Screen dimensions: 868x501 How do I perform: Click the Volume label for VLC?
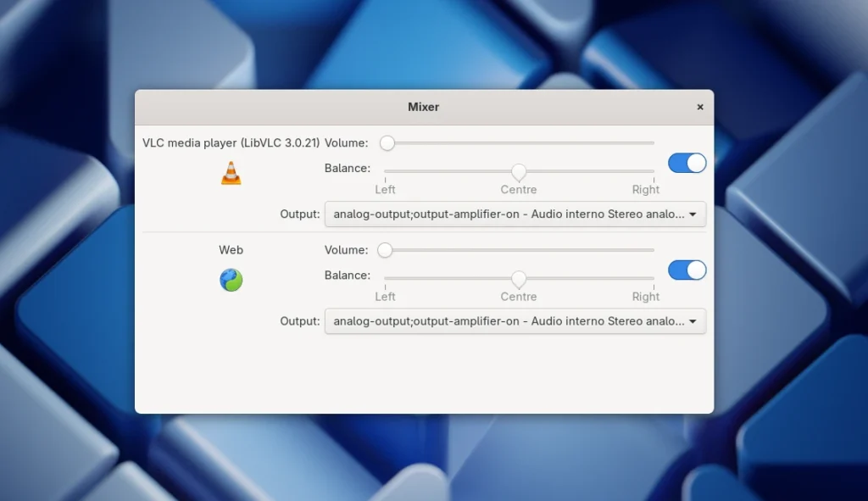346,143
